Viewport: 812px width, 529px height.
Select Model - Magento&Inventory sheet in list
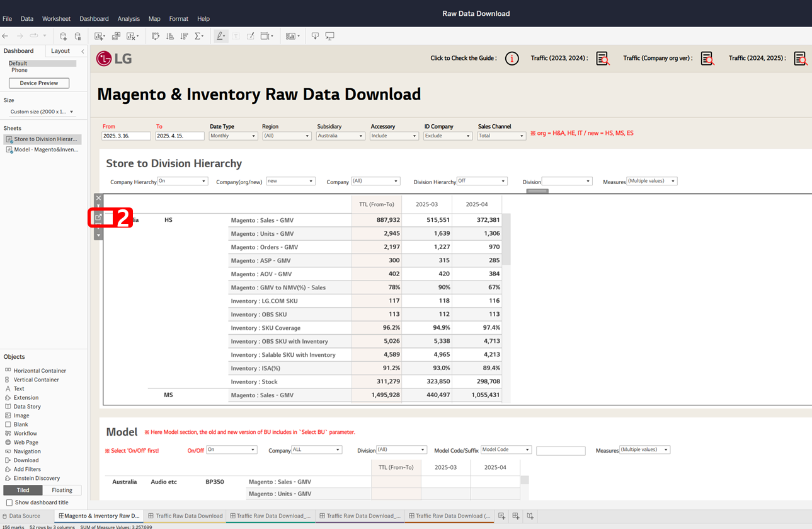[x=45, y=149]
